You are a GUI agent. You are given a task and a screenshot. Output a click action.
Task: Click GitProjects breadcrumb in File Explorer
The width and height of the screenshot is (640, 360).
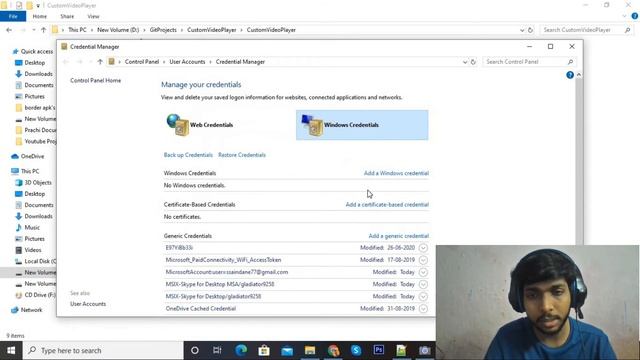(x=163, y=30)
